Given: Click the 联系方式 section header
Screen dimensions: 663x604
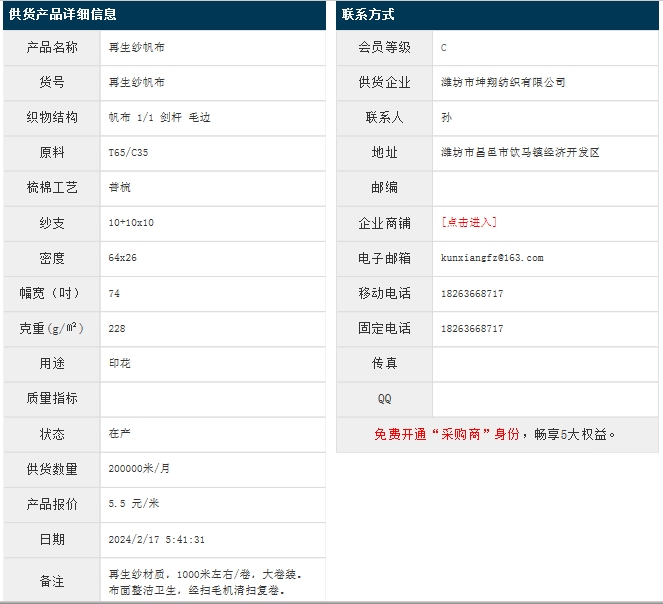Looking at the screenshot, I should tap(368, 15).
